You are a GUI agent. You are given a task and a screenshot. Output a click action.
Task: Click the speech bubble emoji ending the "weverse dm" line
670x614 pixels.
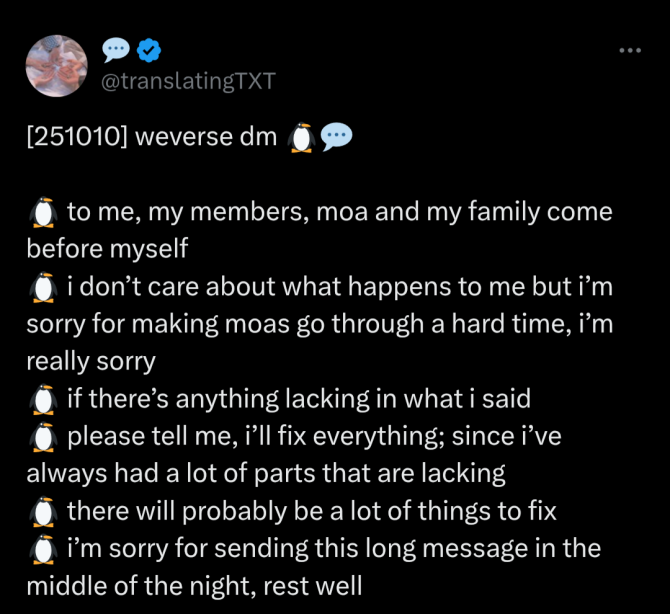[x=335, y=137]
